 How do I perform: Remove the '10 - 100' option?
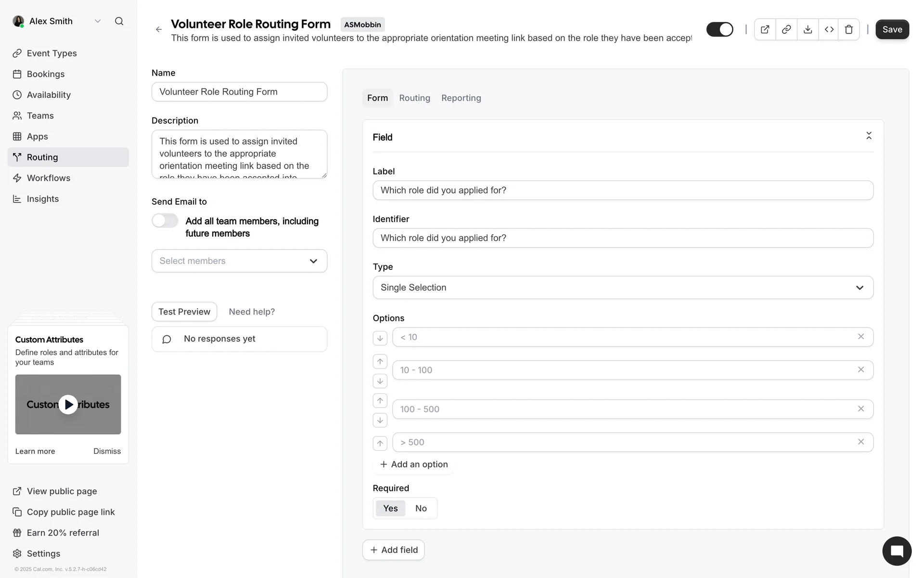860,369
